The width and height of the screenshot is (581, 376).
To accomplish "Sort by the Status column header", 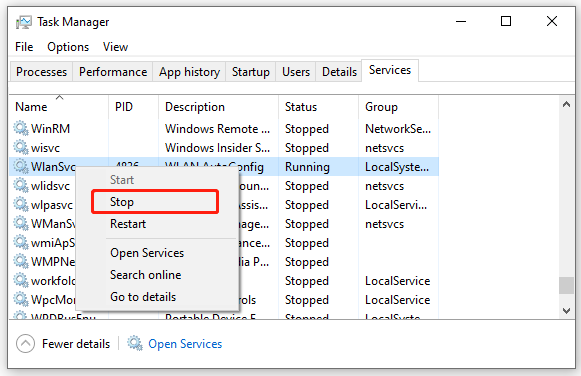I will pos(318,107).
